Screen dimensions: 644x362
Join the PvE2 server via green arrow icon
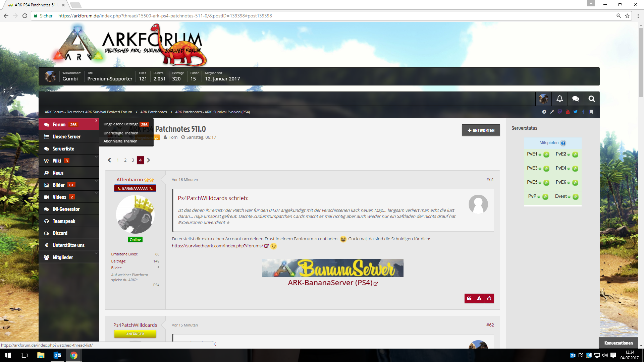click(575, 155)
